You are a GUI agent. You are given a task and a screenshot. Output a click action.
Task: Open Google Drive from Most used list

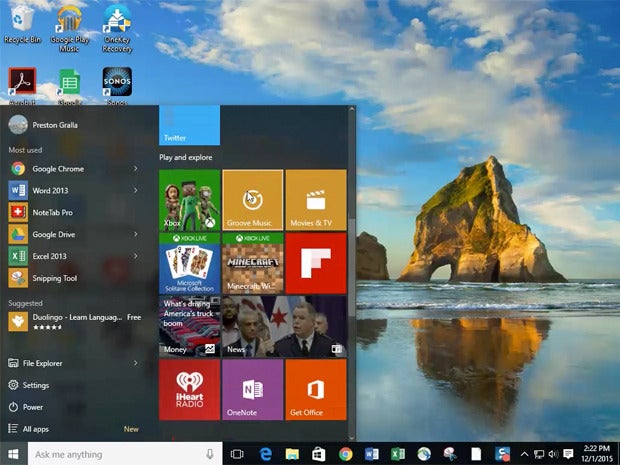tap(74, 234)
